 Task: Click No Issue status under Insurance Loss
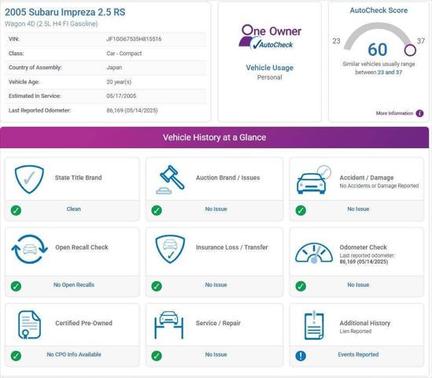[216, 285]
